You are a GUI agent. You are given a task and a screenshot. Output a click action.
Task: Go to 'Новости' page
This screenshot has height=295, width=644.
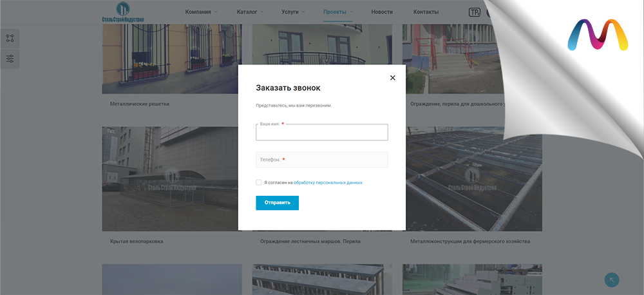coord(382,12)
